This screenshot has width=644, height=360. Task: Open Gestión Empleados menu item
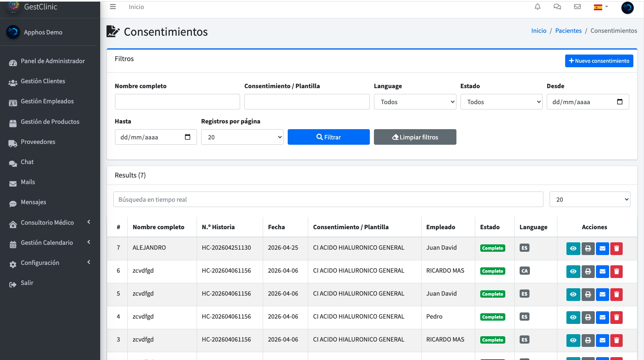pyautogui.click(x=50, y=101)
